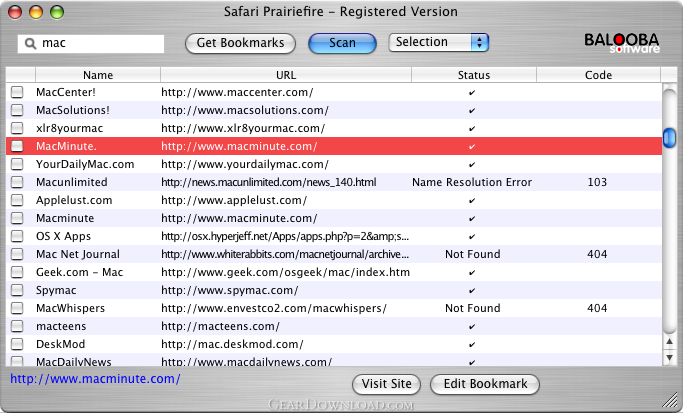Image resolution: width=683 pixels, height=413 pixels.
Task: Click the Balooba Software logo
Action: click(x=622, y=43)
